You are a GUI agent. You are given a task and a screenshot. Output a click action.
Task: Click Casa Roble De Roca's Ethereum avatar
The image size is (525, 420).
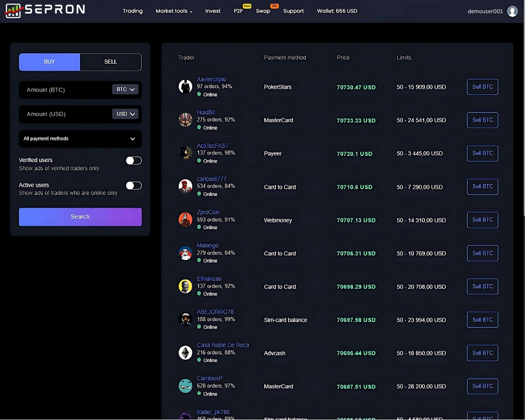coord(185,353)
